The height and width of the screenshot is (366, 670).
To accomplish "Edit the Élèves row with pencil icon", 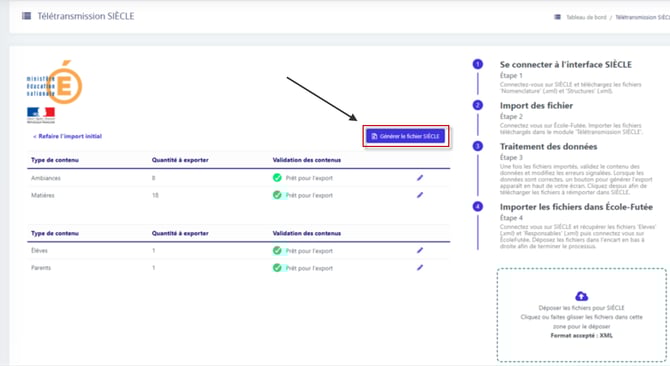I will (x=420, y=250).
